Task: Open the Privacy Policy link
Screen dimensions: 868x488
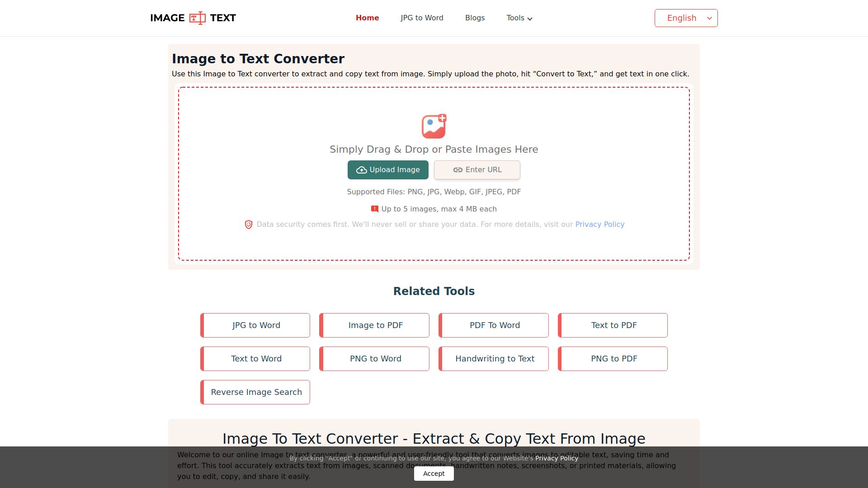Action: [x=600, y=224]
